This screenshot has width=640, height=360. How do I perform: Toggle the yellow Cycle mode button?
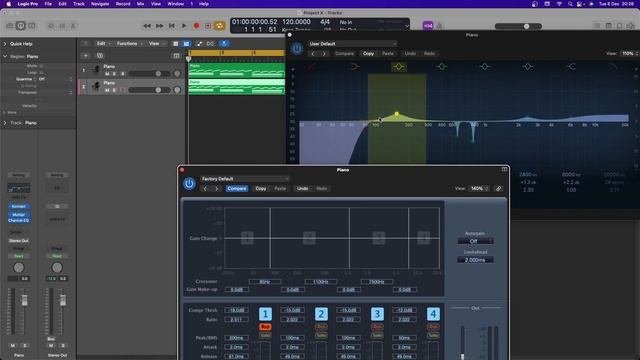pos(220,26)
